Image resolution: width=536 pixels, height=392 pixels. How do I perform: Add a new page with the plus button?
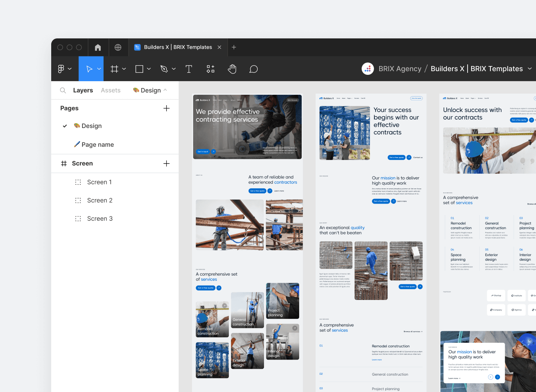coord(166,108)
